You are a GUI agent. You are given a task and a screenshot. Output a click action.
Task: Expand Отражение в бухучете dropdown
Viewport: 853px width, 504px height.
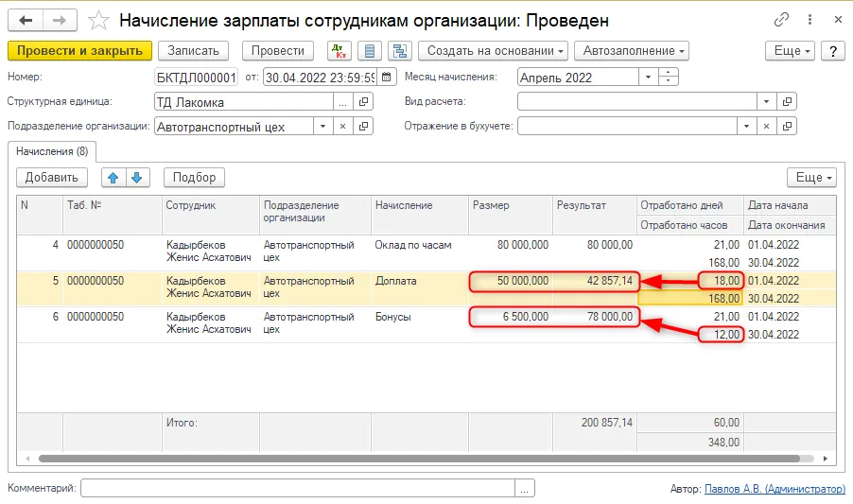click(x=746, y=126)
